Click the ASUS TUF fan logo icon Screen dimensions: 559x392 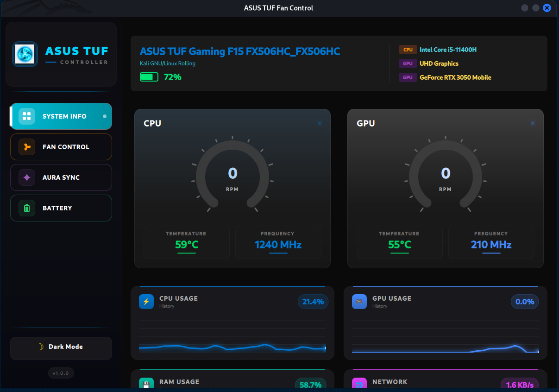25,54
